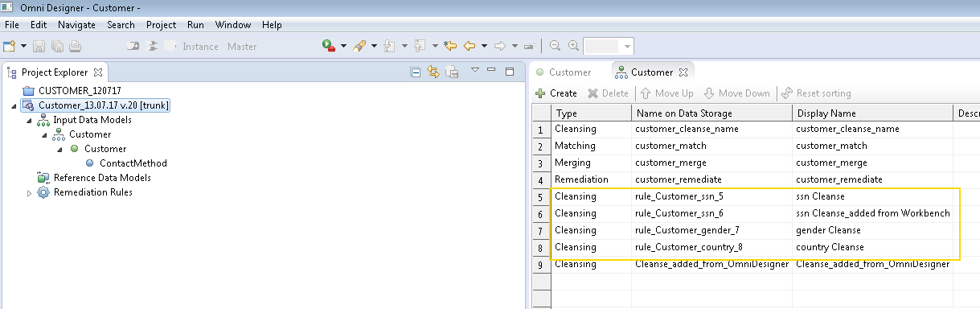Click the New wizard toolbar icon
980x309 pixels.
tap(10, 46)
